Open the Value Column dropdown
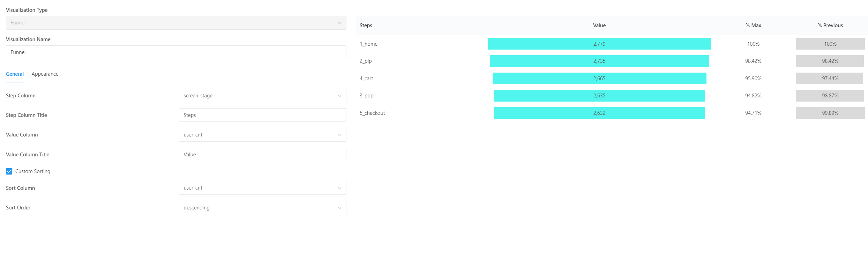This screenshot has height=259, width=868. pos(262,135)
